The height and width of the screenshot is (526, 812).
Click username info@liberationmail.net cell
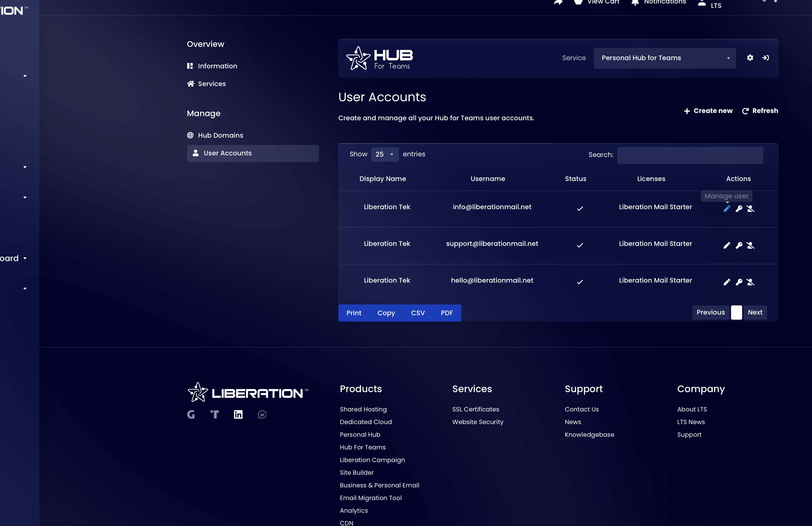coord(492,207)
